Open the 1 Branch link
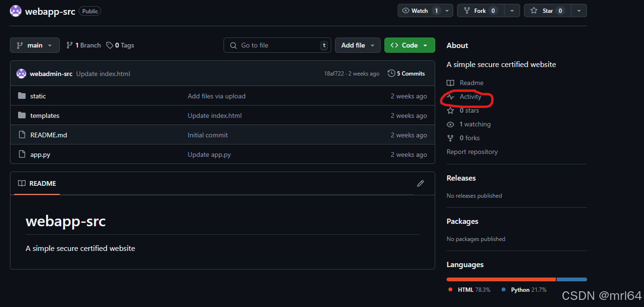The height and width of the screenshot is (307, 644). point(84,45)
